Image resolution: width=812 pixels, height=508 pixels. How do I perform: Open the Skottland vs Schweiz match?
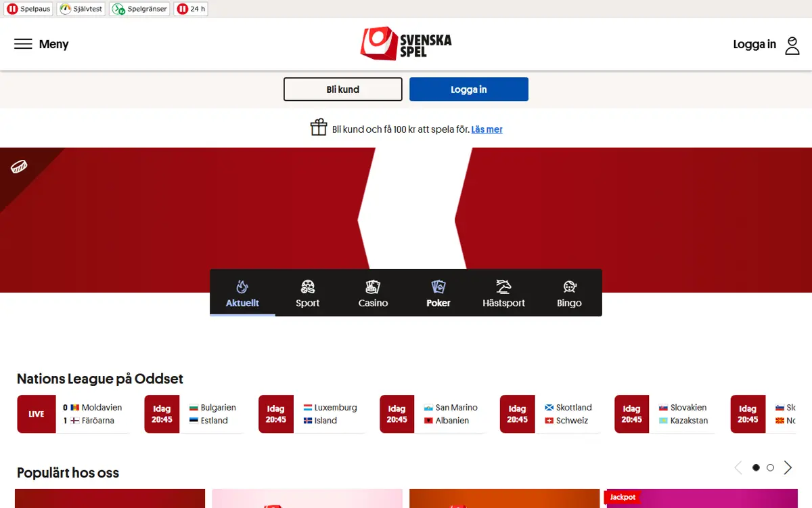coord(551,414)
